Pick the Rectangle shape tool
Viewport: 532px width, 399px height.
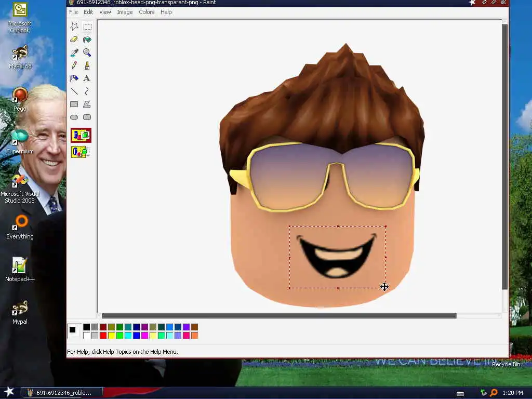pos(74,104)
